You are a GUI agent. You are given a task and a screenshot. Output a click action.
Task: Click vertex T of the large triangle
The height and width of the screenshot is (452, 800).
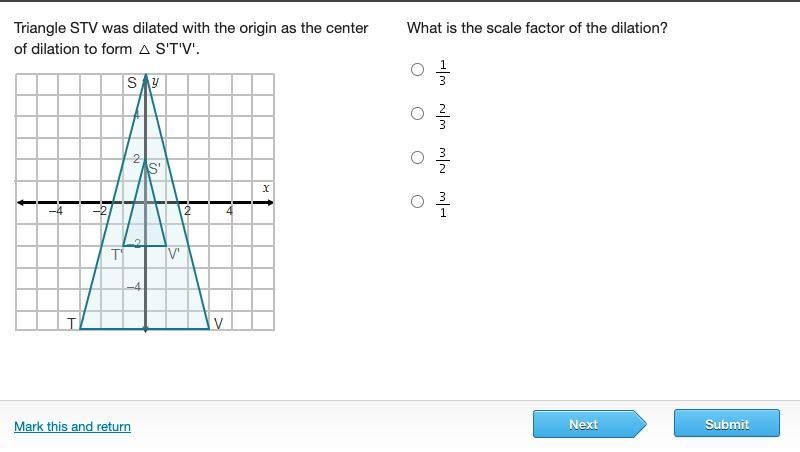pos(71,323)
